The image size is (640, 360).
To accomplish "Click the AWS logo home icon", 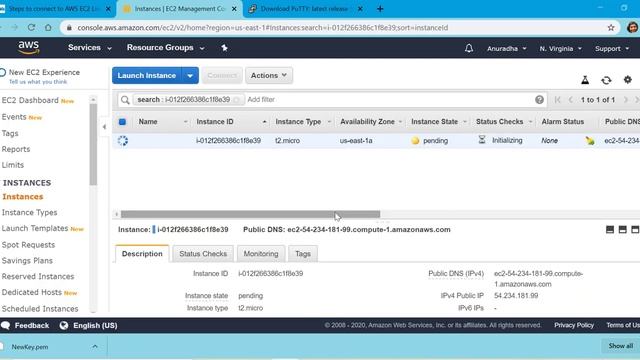I will pos(29,47).
